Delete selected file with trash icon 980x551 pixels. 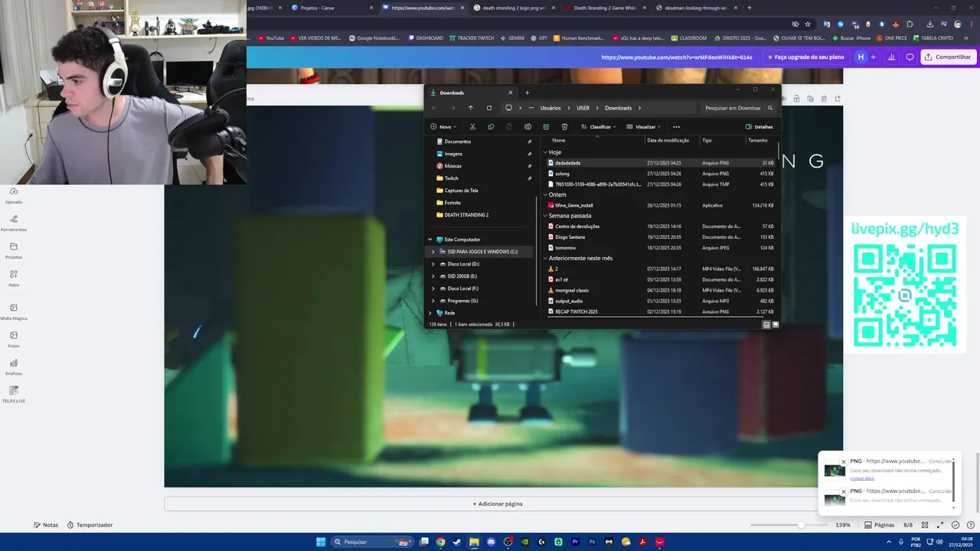(564, 127)
